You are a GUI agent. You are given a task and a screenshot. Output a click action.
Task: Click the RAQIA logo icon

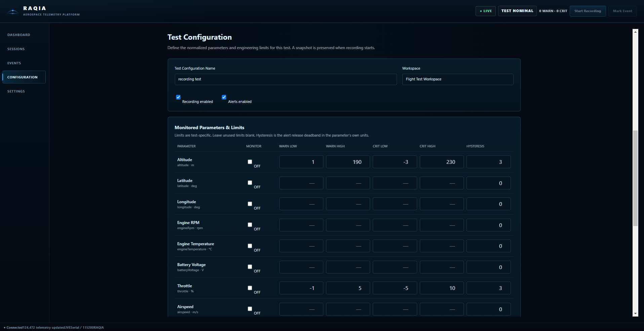tap(13, 12)
